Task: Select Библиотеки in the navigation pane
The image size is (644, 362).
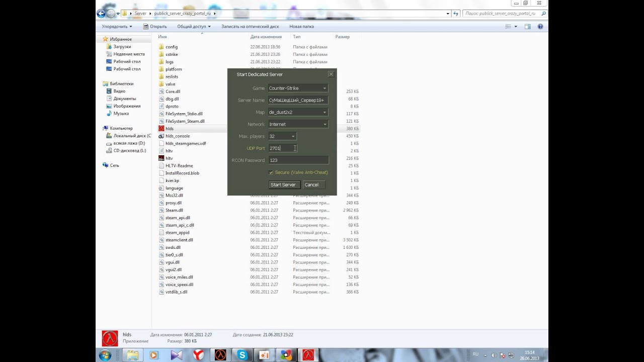Action: [121, 84]
